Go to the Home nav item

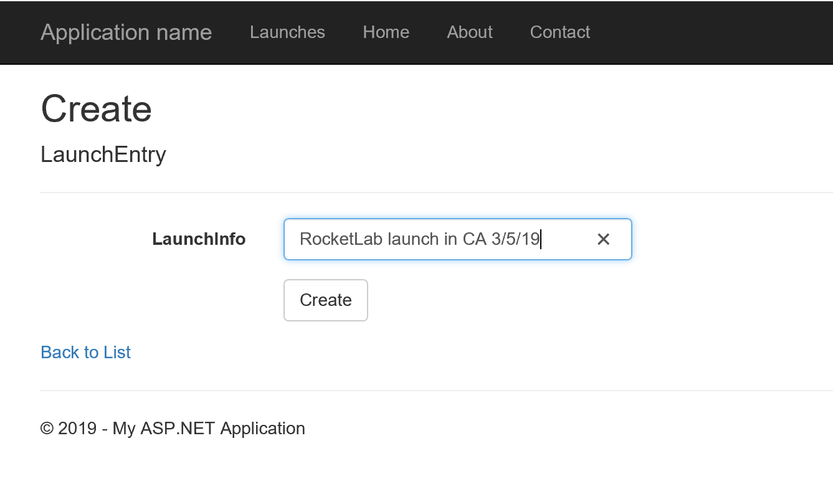(386, 32)
